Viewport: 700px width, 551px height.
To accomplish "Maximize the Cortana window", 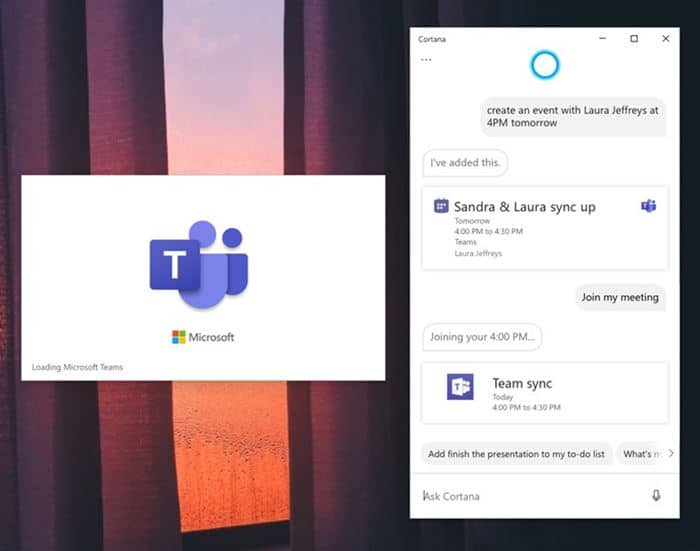I will point(634,39).
